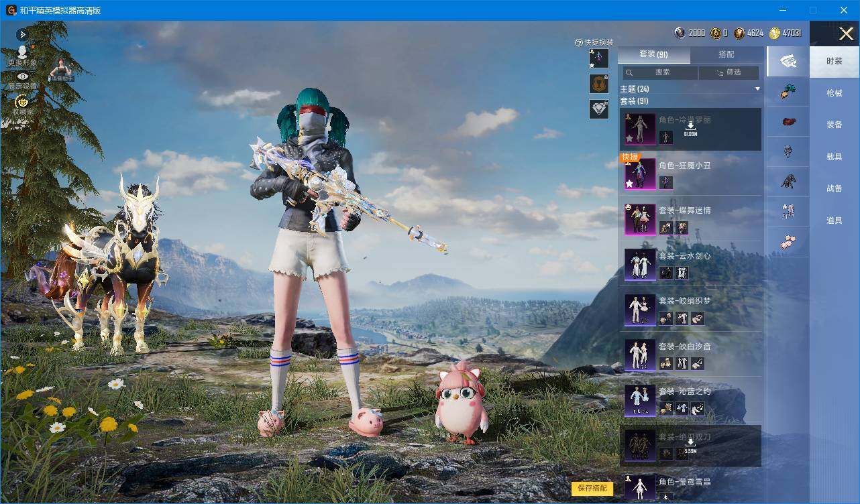The height and width of the screenshot is (504, 860).
Task: Open the dark jacket category icon
Action: [788, 182]
